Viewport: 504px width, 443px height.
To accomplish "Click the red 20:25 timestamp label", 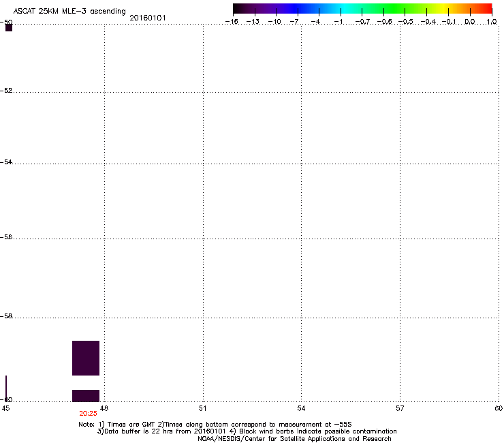I will click(88, 414).
